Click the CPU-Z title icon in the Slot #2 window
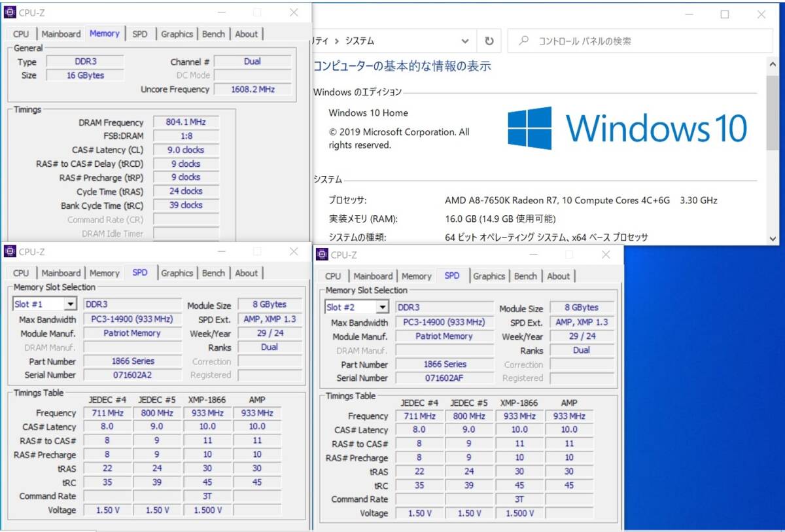Screen dimensions: 785x532 point(322,255)
